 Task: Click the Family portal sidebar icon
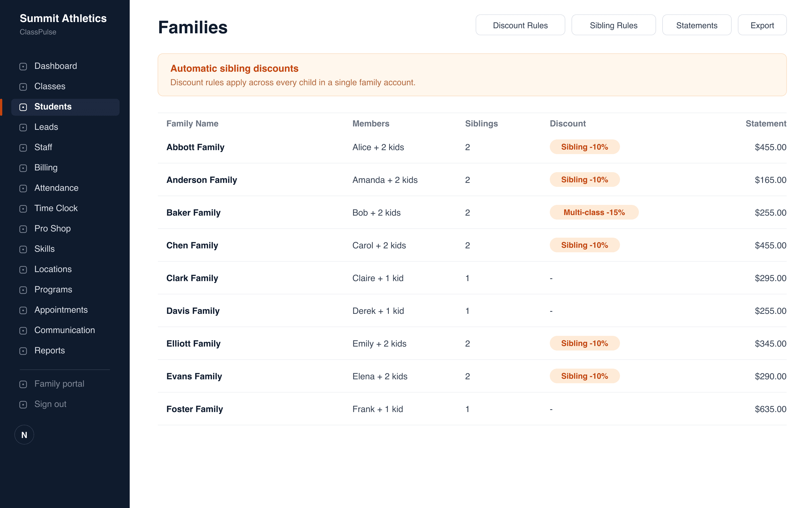point(23,384)
